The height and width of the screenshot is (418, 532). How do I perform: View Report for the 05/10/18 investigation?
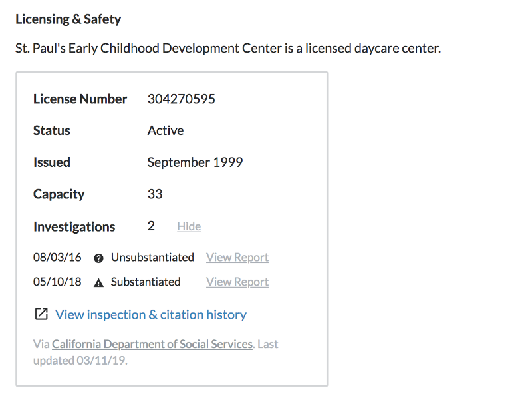tap(237, 282)
